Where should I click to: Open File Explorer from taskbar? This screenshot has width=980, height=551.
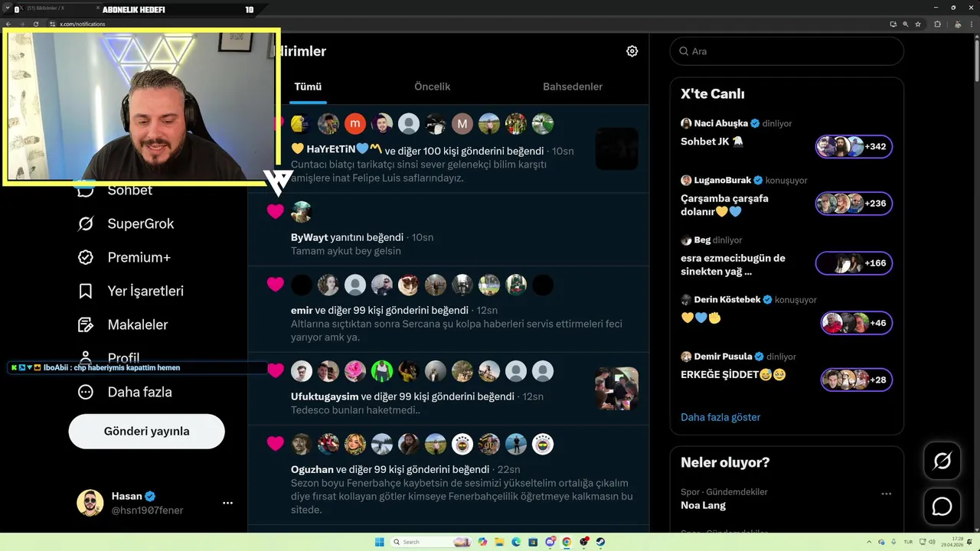pyautogui.click(x=498, y=542)
